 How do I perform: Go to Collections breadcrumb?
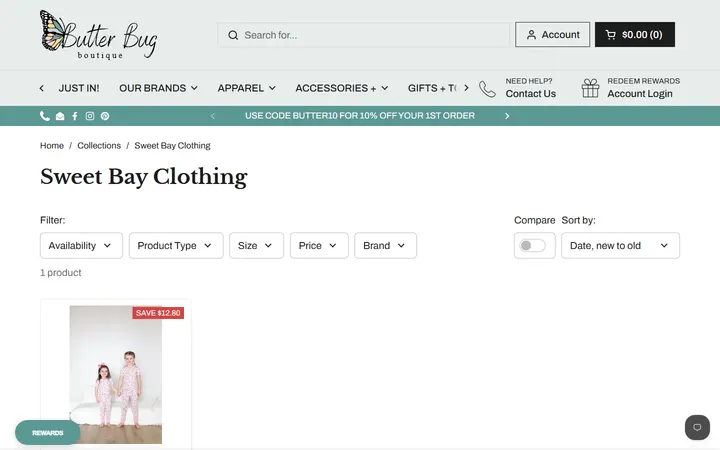99,146
